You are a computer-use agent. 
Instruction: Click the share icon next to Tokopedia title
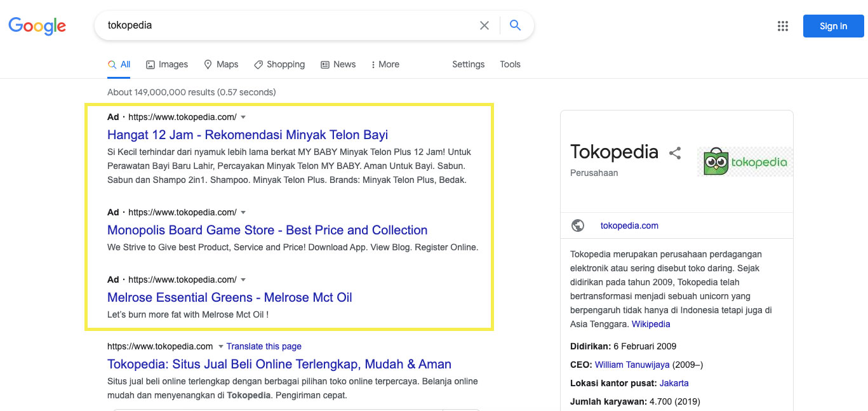(x=675, y=152)
